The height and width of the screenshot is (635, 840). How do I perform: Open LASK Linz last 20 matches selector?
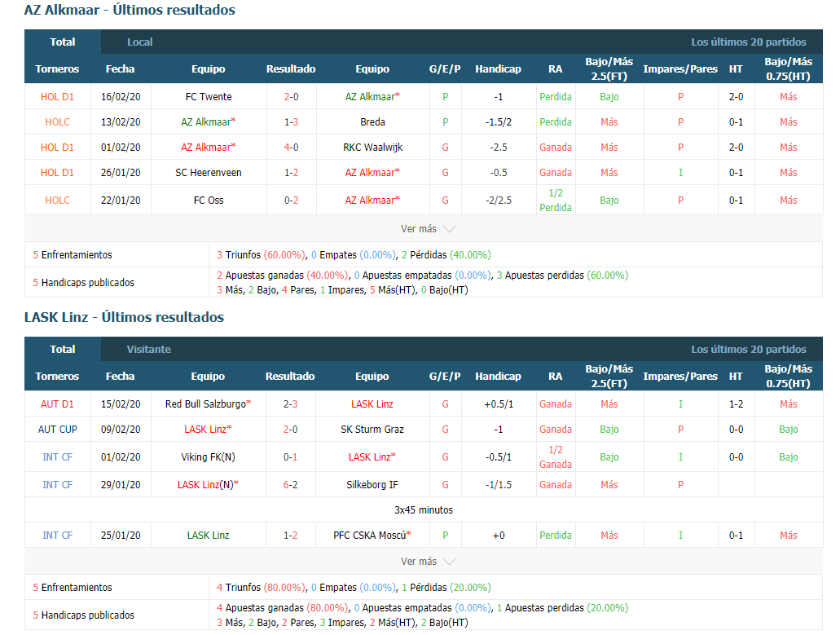(x=749, y=349)
